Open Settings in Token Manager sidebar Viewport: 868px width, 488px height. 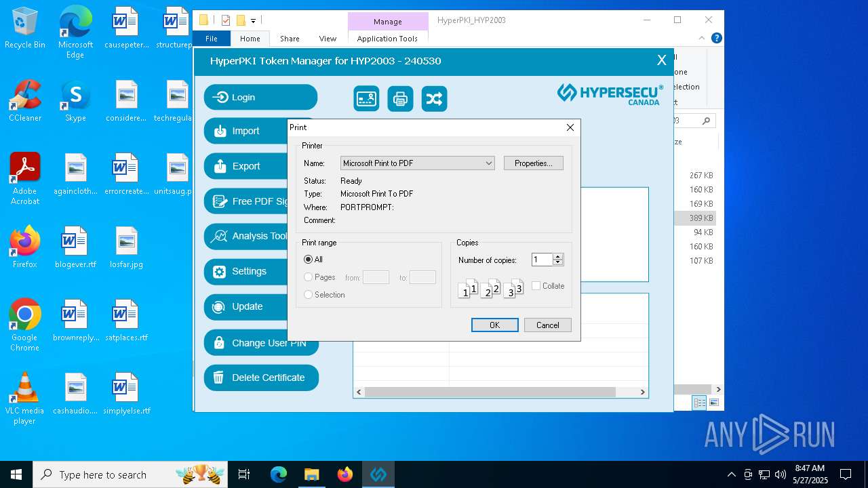click(245, 271)
